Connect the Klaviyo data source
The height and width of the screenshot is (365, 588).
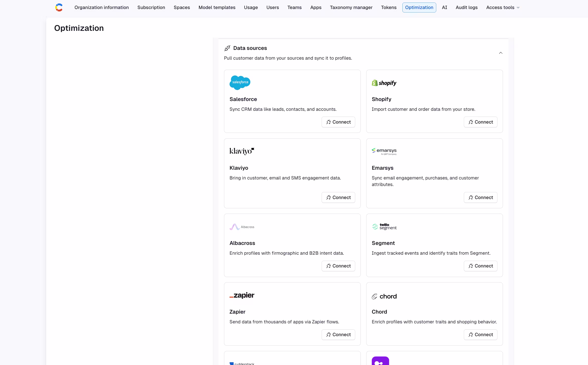click(338, 198)
